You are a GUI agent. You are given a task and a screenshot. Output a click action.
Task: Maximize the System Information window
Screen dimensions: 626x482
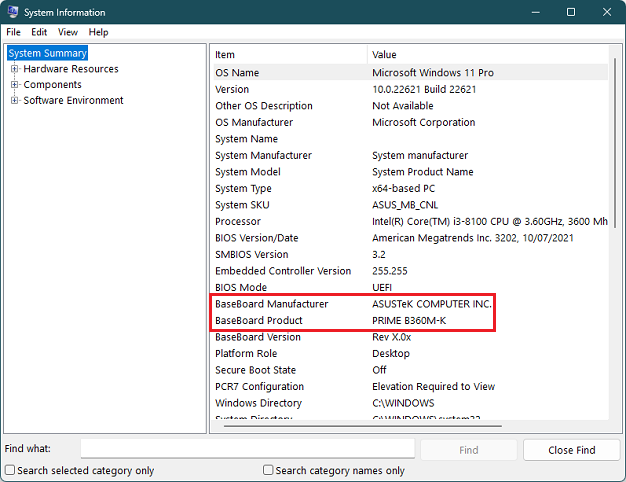(571, 12)
